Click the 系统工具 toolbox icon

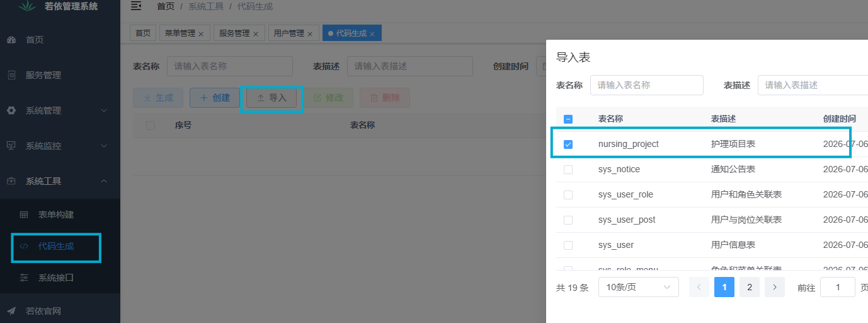[11, 181]
